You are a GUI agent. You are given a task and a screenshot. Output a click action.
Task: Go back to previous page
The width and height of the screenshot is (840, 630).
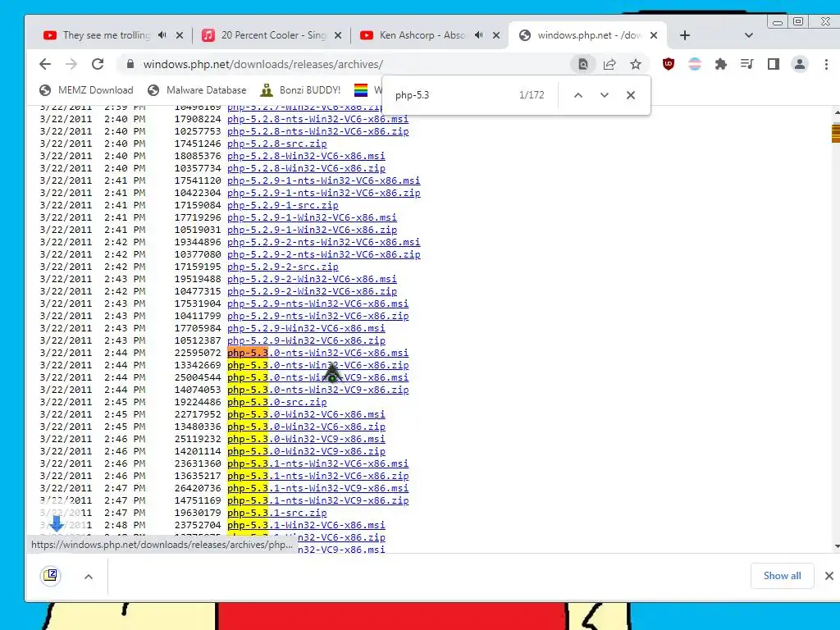tap(45, 64)
